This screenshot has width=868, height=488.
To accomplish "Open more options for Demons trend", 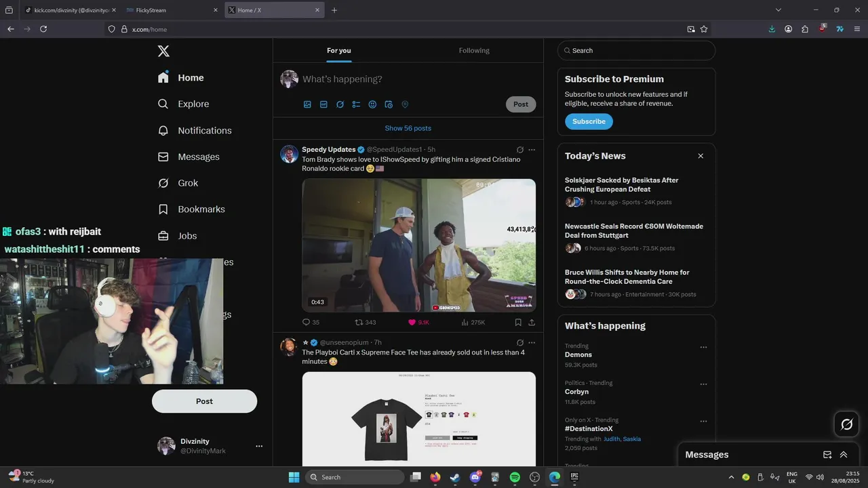I will pyautogui.click(x=703, y=347).
